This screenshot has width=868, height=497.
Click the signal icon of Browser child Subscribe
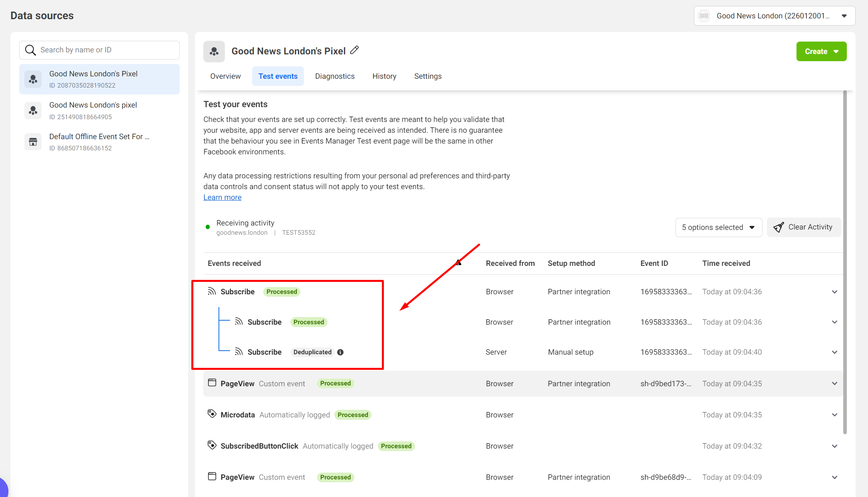[239, 322]
